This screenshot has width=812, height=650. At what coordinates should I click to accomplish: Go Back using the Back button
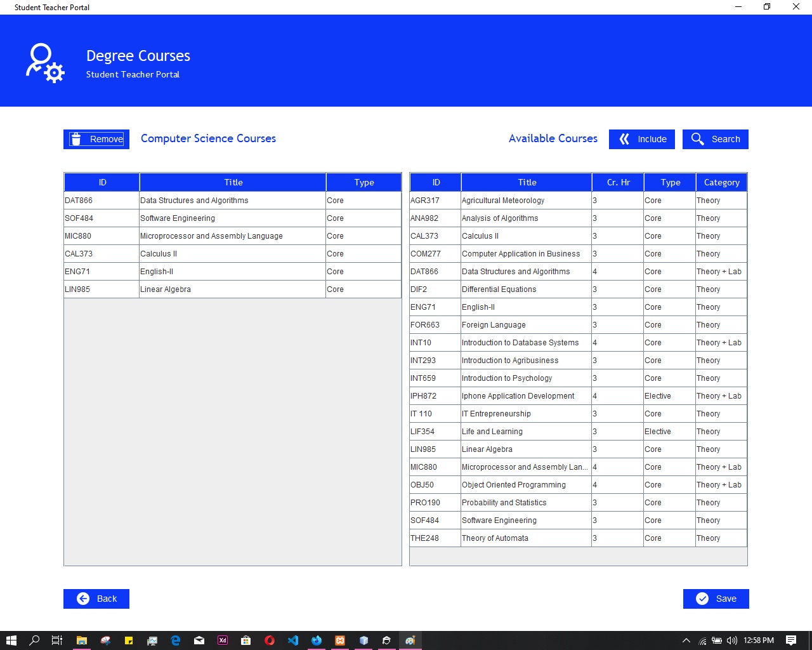96,599
